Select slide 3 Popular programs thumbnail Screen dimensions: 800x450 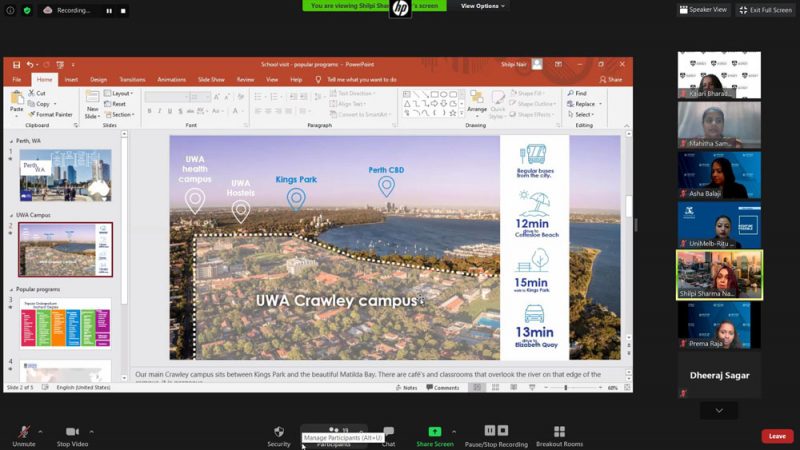(65, 323)
